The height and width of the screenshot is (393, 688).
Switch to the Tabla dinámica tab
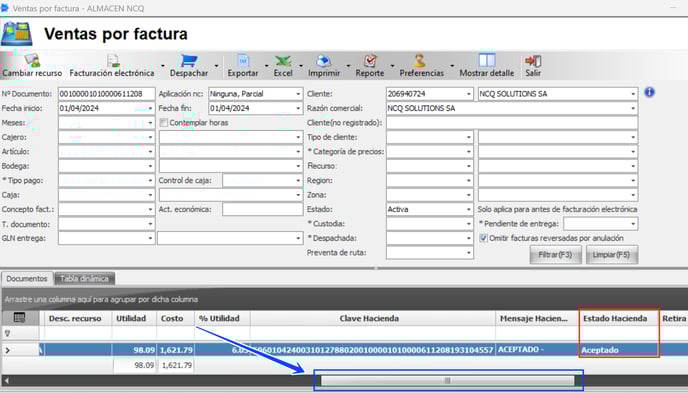[x=84, y=279]
